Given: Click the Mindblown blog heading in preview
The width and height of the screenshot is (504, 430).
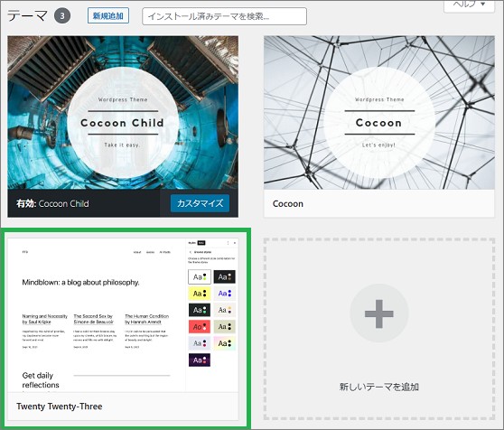Looking at the screenshot, I should pos(80,283).
